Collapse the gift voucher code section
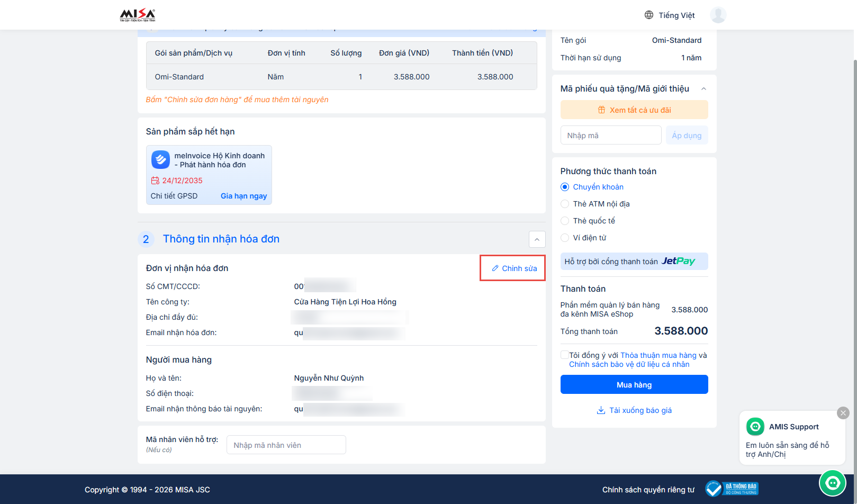Image resolution: width=857 pixels, height=504 pixels. pos(703,89)
